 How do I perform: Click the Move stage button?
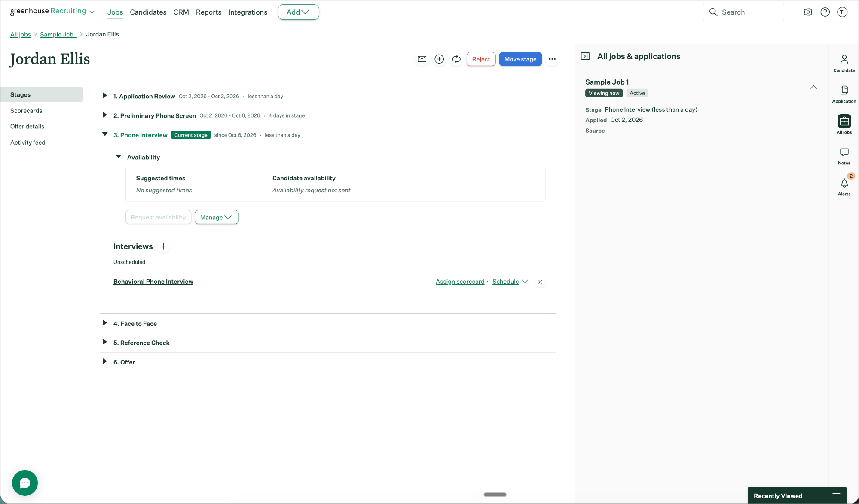click(x=520, y=59)
